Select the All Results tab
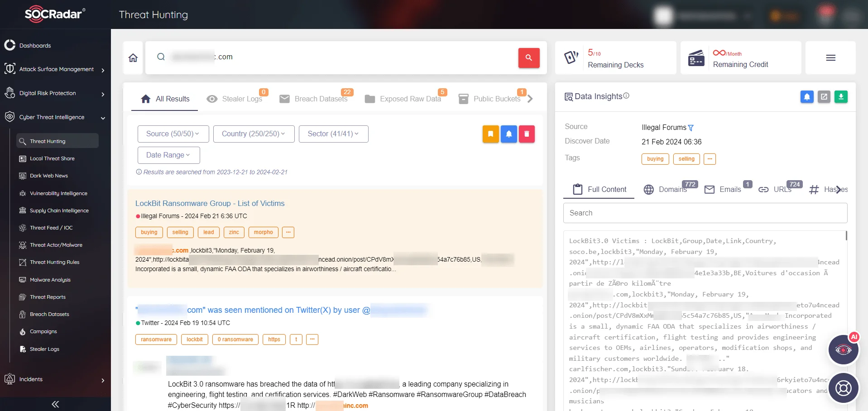This screenshot has width=868, height=411. (x=165, y=99)
